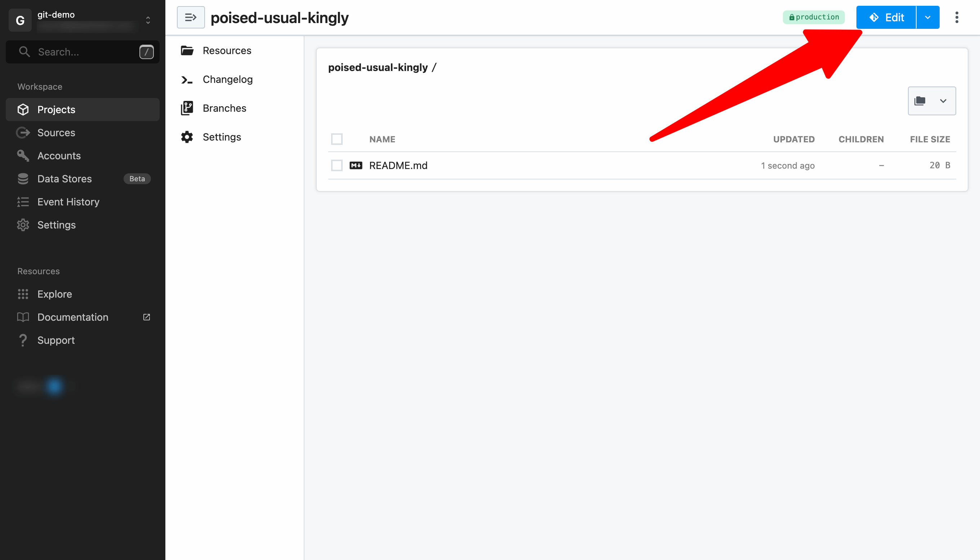Open Settings in the project sidebar
980x560 pixels.
click(x=222, y=137)
